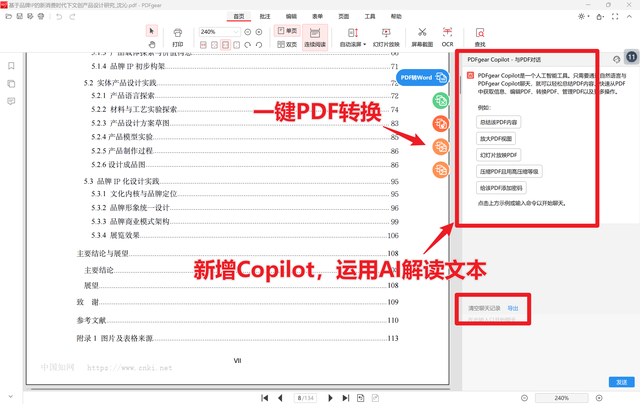
Task: Zoom out from status bar
Action: 524,398
